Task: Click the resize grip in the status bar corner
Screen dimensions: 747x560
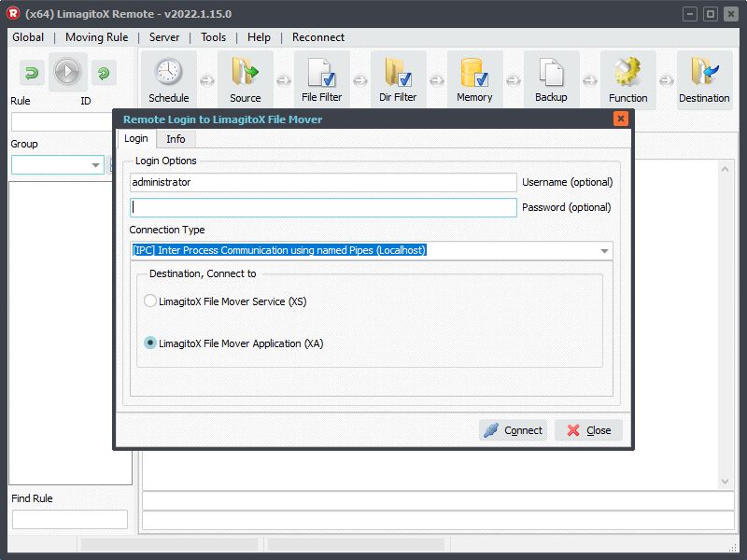Action: (734, 548)
